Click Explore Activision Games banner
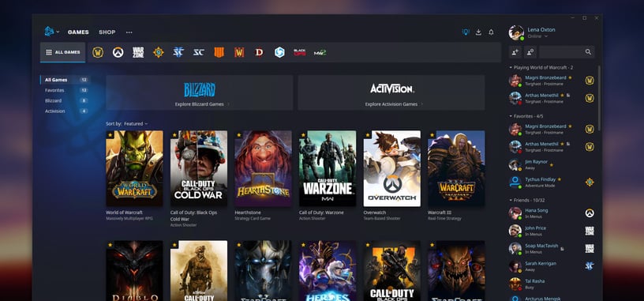This screenshot has width=644, height=301. 391,92
